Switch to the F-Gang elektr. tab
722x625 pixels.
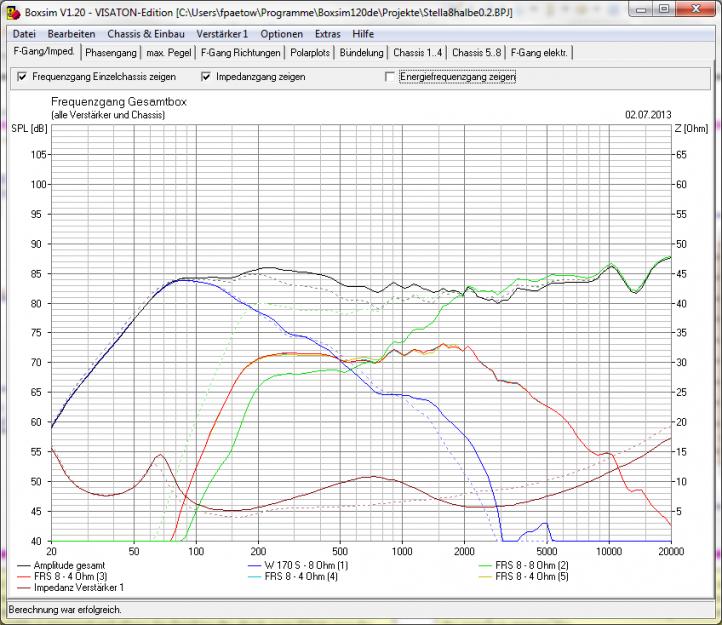(539, 53)
